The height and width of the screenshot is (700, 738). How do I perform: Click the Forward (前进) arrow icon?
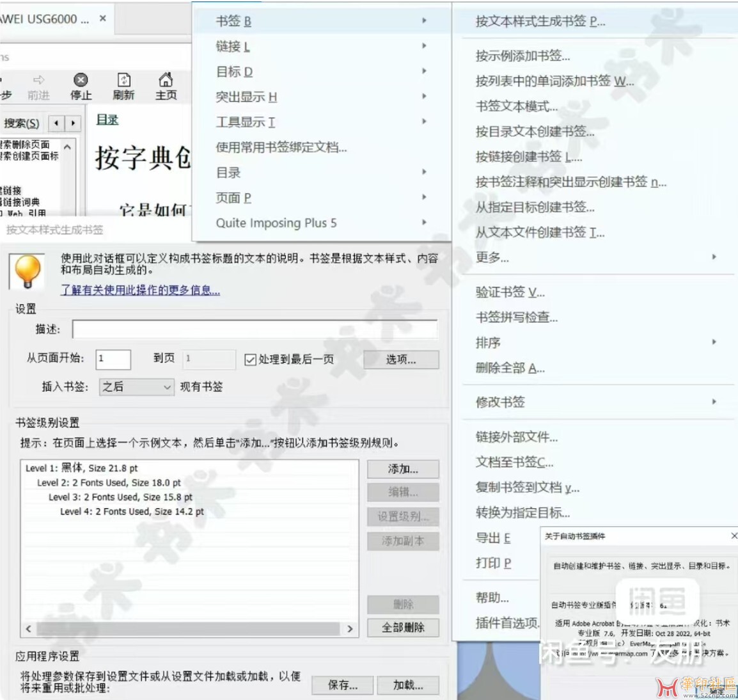(38, 80)
